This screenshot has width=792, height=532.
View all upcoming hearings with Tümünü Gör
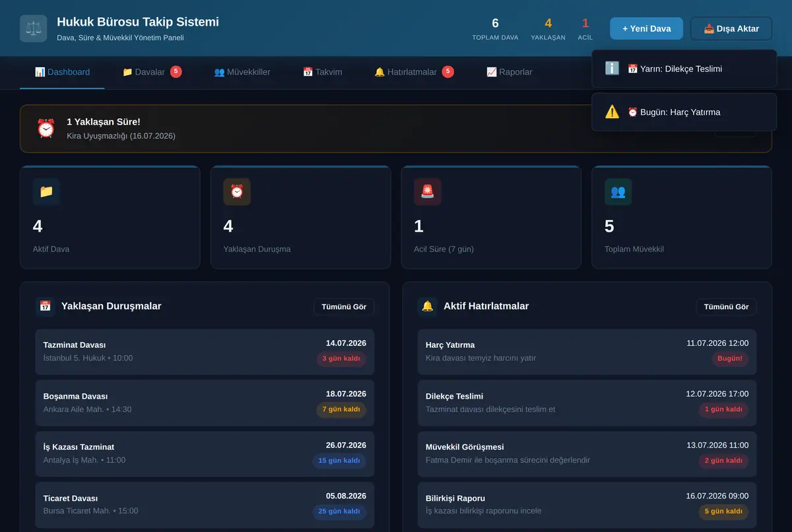tap(344, 307)
